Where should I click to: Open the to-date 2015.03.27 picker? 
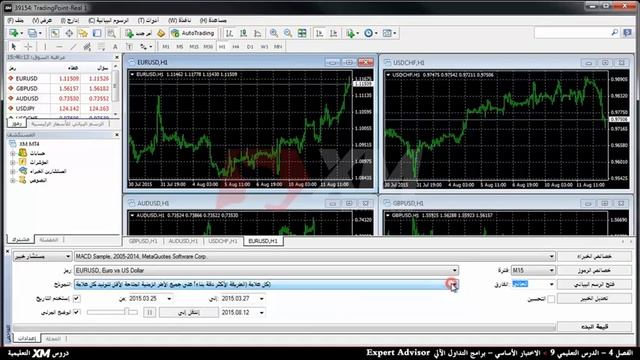262,299
